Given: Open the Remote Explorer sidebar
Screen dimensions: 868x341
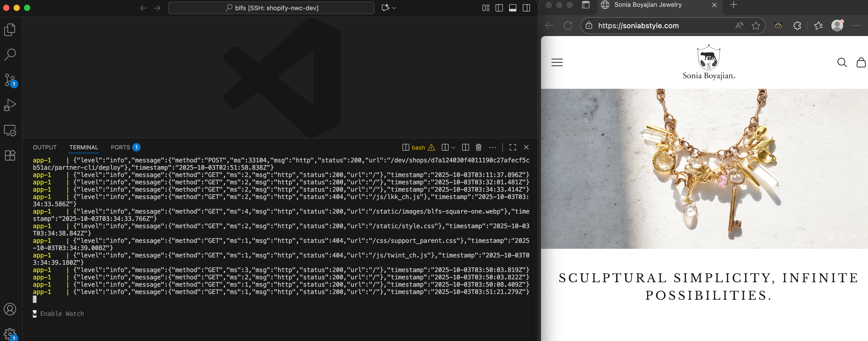Looking at the screenshot, I should pos(10,131).
